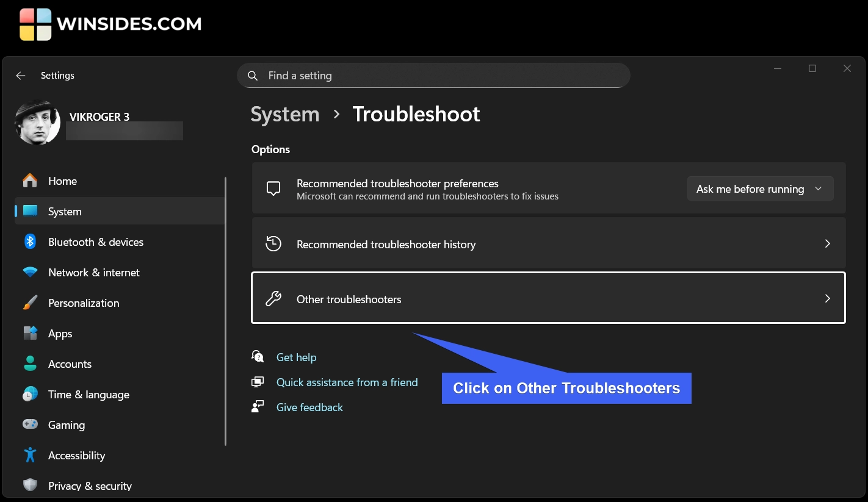Click the Other troubleshooters wrench icon
This screenshot has height=502, width=868.
[x=273, y=299]
